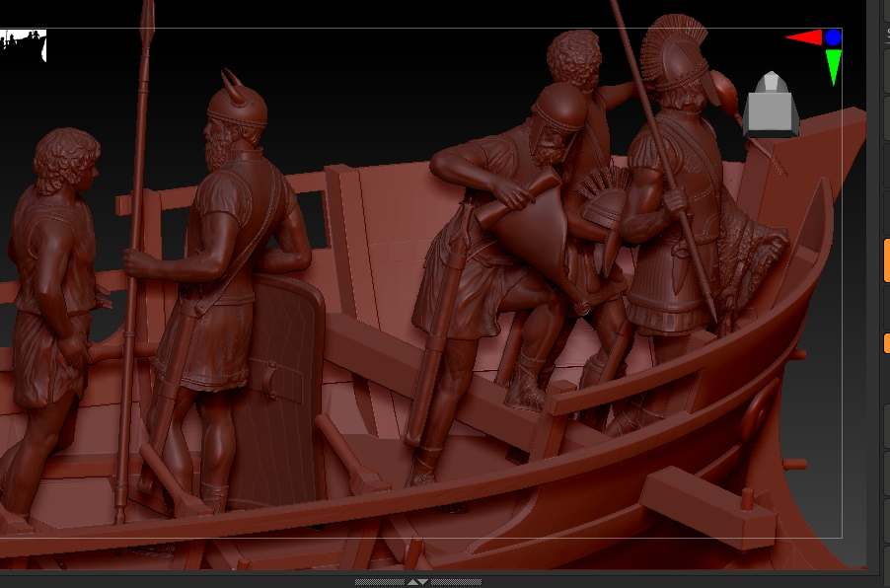Click the ring mounted on the boat hull
This screenshot has height=588, width=890.
click(763, 406)
